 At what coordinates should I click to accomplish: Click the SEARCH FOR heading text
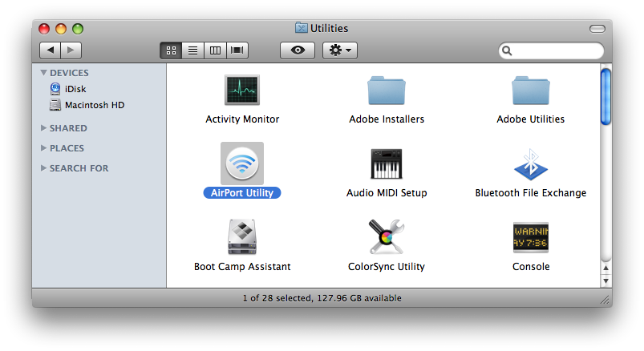pyautogui.click(x=79, y=169)
